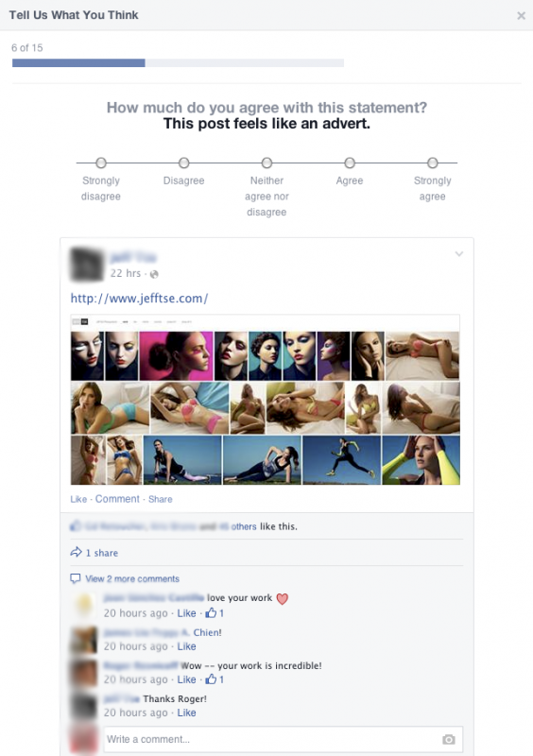Click thumbs-up count on love your work comment

215,612
